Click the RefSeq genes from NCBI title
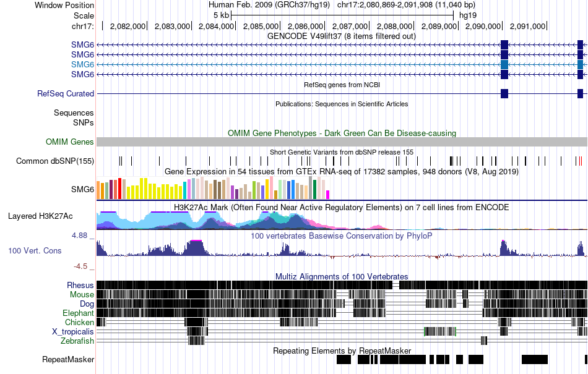Image resolution: width=588 pixels, height=374 pixels. (x=342, y=85)
